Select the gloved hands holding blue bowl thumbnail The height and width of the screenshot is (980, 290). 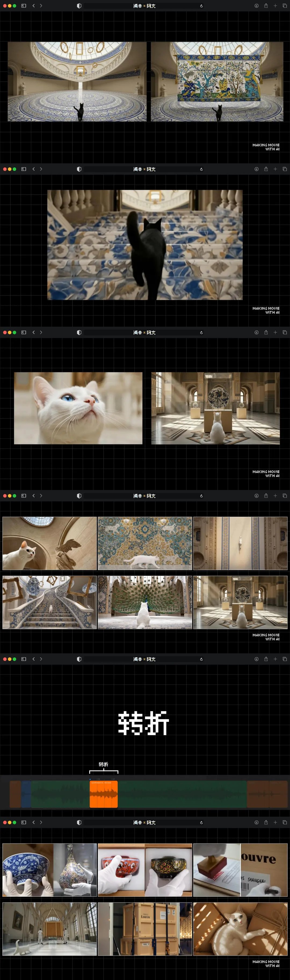(28, 870)
